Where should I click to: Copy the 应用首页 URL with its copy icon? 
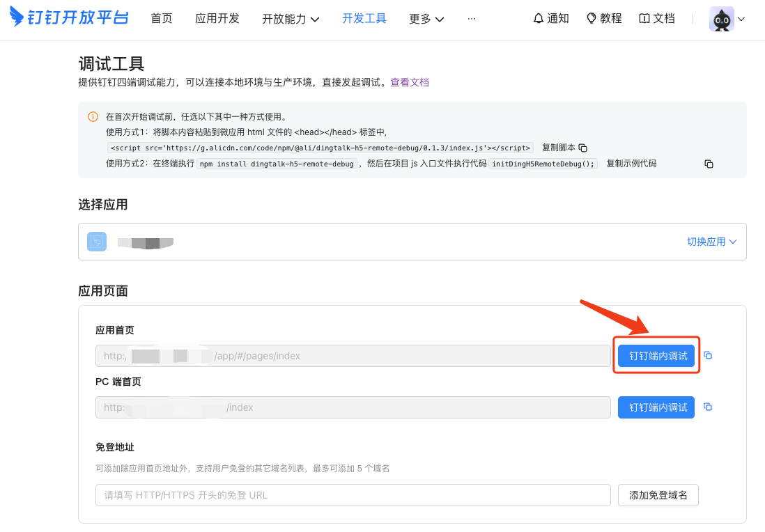(x=708, y=356)
